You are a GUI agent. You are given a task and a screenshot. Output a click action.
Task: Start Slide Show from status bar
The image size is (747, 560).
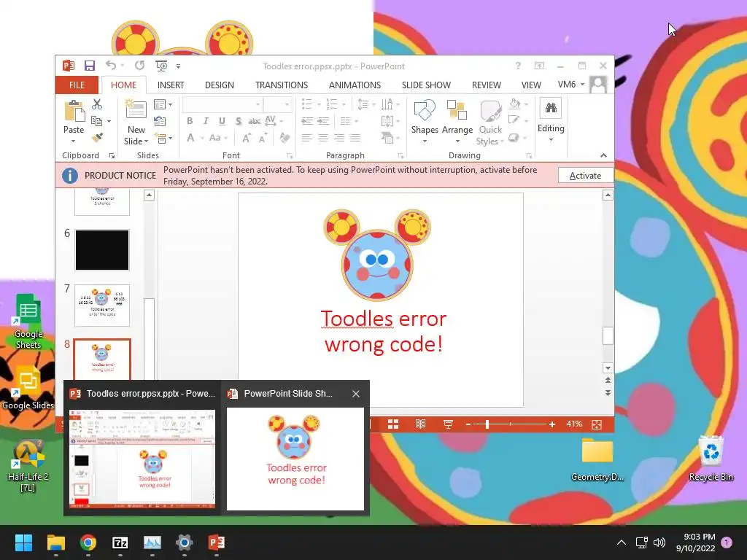click(448, 424)
